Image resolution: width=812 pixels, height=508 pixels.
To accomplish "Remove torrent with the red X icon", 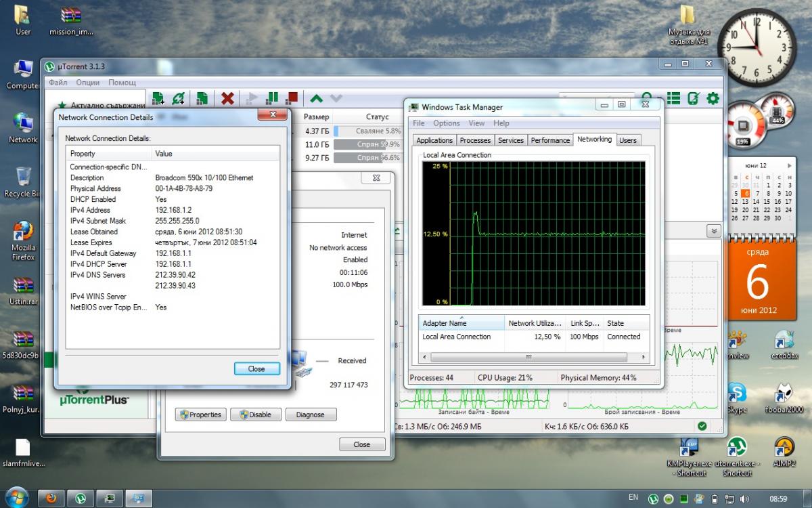I will [x=227, y=99].
